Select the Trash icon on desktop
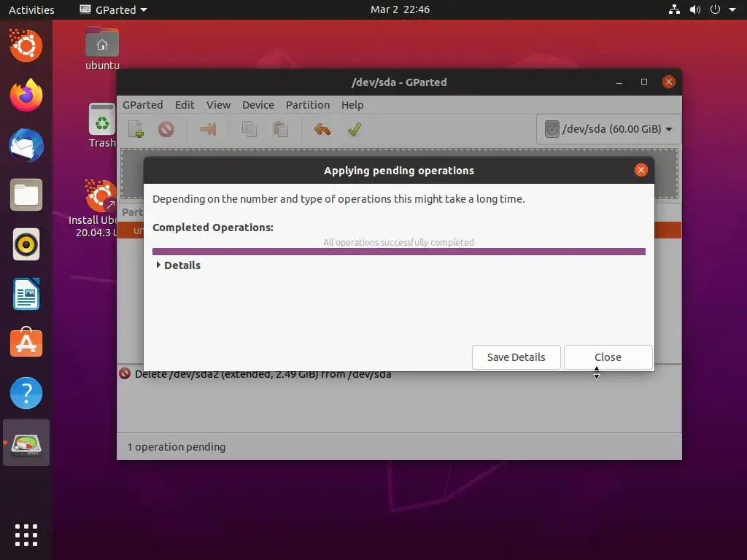Viewport: 747px width, 560px height. coord(102,125)
